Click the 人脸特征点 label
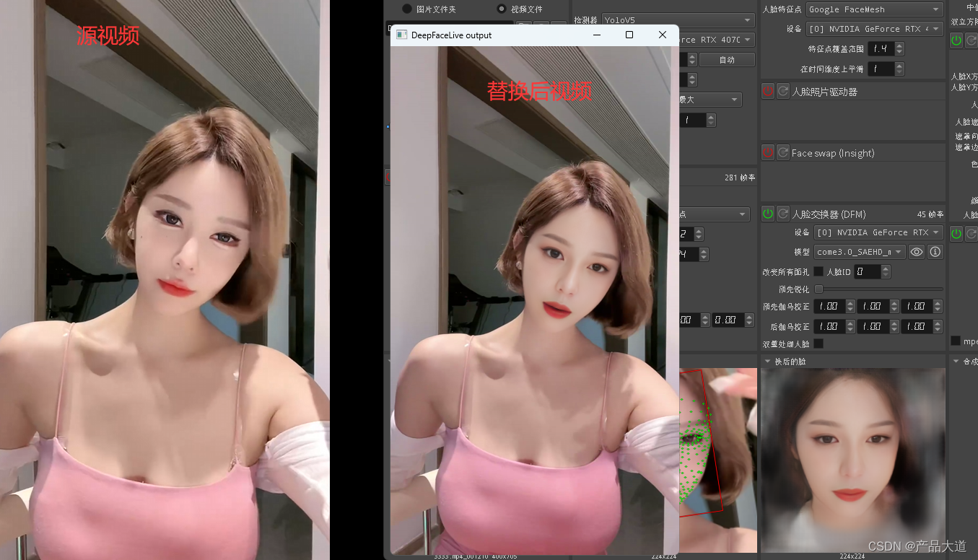This screenshot has width=978, height=560. [782, 9]
